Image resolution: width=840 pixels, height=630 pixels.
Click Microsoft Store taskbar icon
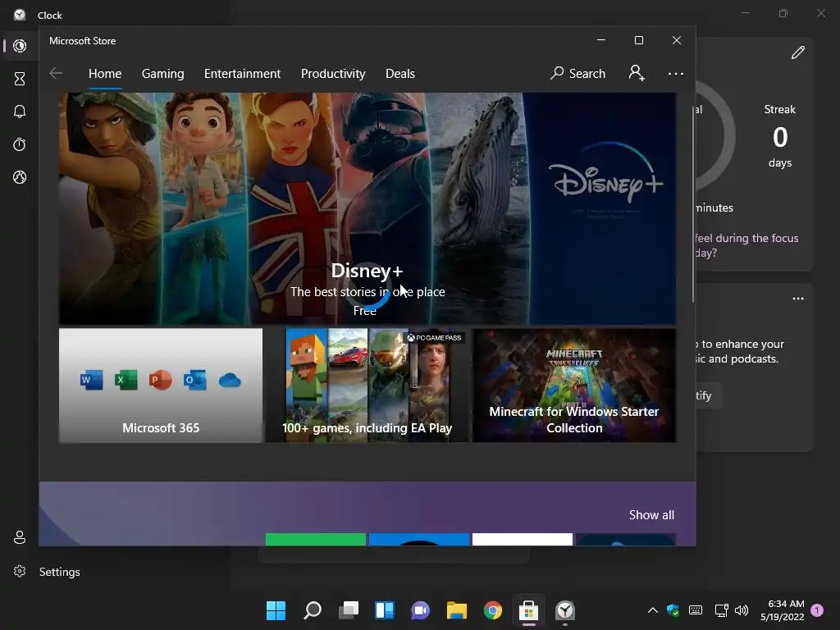tap(528, 610)
